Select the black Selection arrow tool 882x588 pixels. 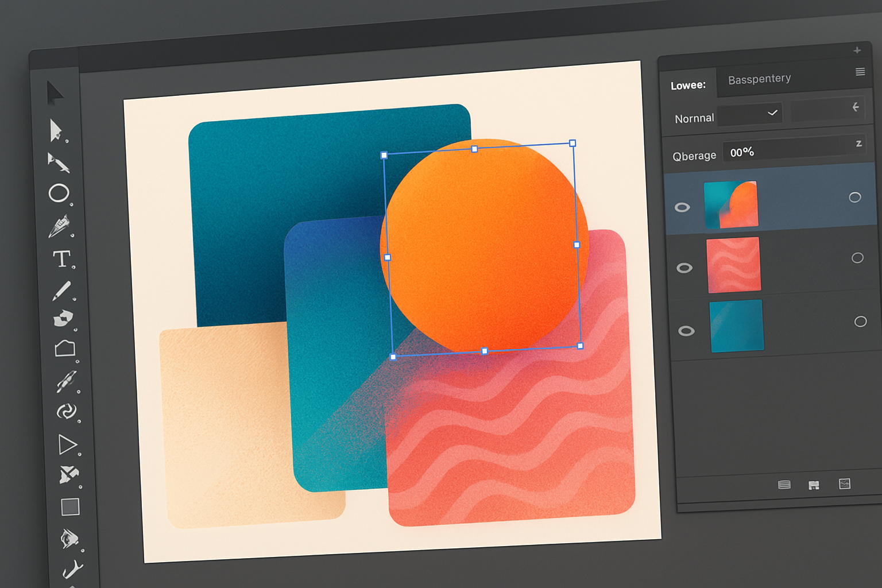[55, 93]
